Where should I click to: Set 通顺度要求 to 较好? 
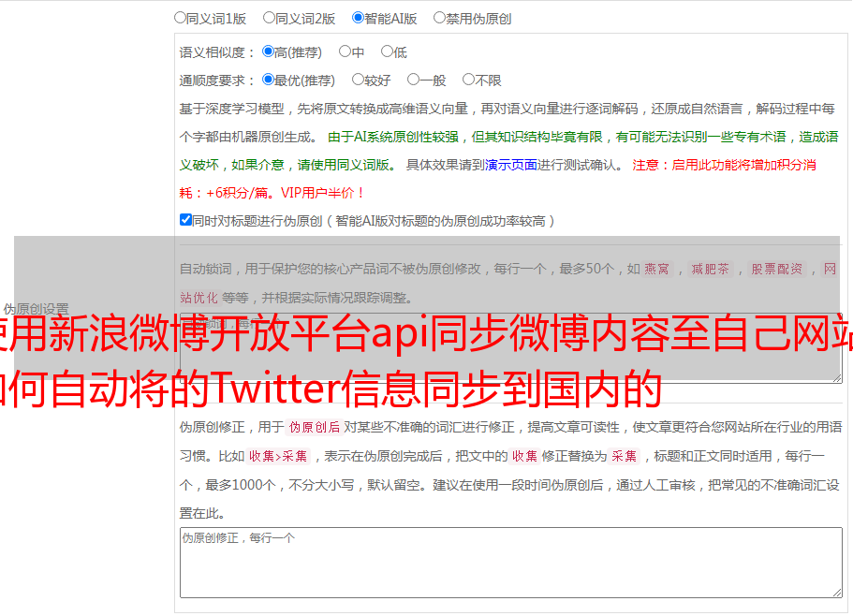(x=358, y=80)
